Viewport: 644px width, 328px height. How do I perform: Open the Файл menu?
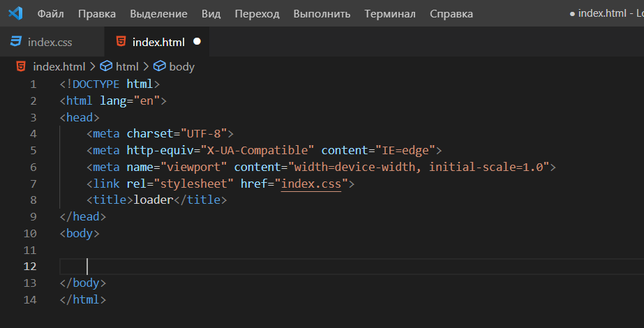point(50,13)
